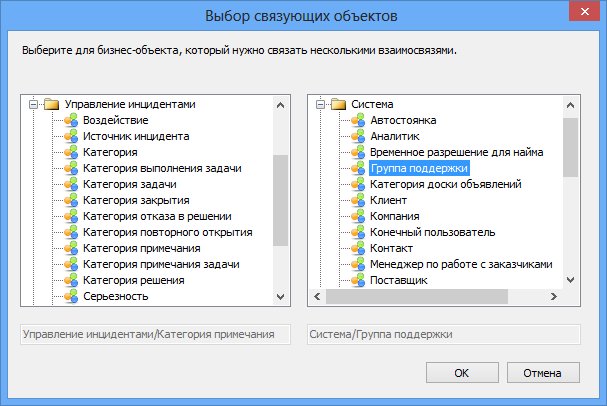Click the icon next to Источник инцидента

coord(71,136)
